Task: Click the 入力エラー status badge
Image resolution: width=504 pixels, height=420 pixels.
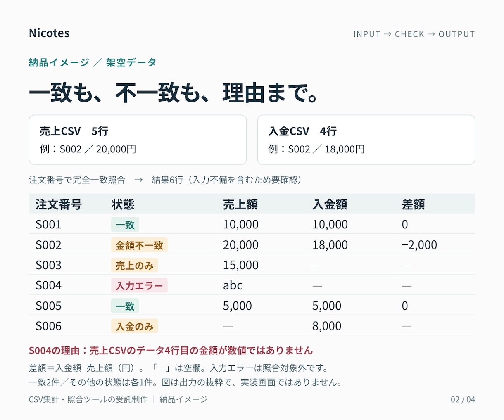Action: (x=139, y=286)
